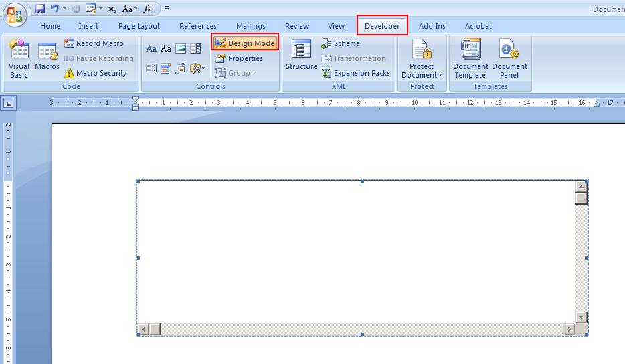Open Document Template settings
This screenshot has height=364, width=625.
coord(470,58)
